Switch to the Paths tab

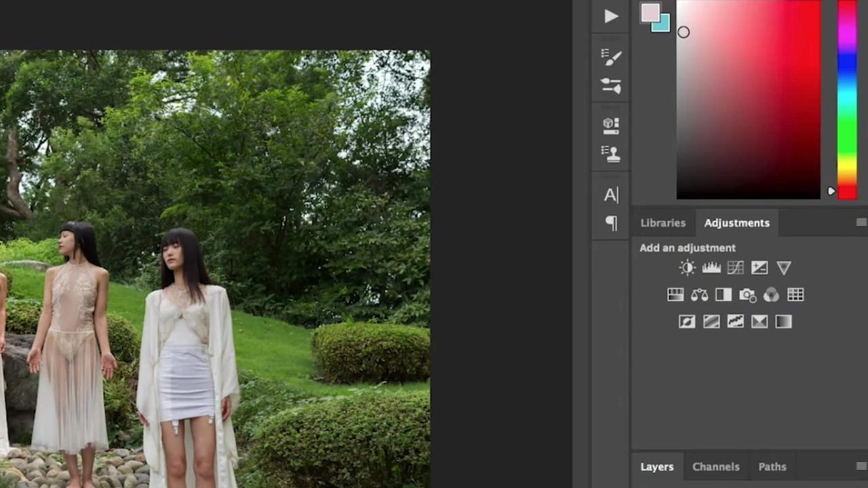(x=772, y=467)
